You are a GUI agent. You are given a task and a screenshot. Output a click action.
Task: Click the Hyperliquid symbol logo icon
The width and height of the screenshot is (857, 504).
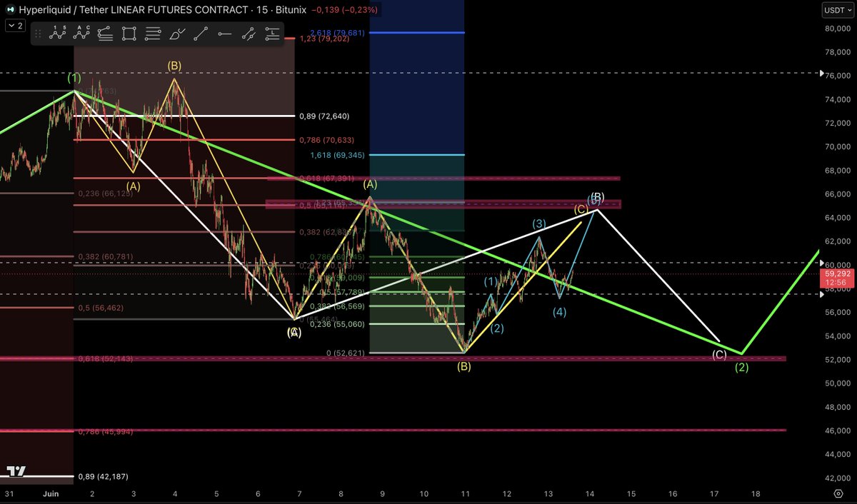11,10
